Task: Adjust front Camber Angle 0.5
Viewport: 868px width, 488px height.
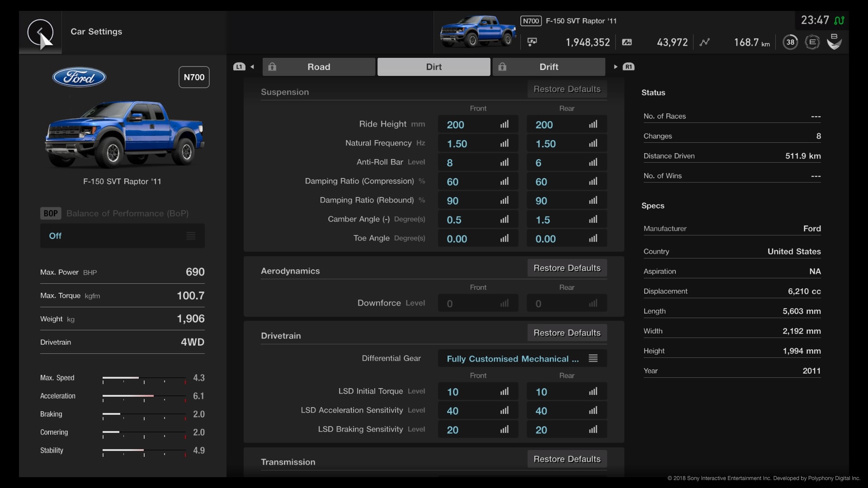Action: [478, 220]
